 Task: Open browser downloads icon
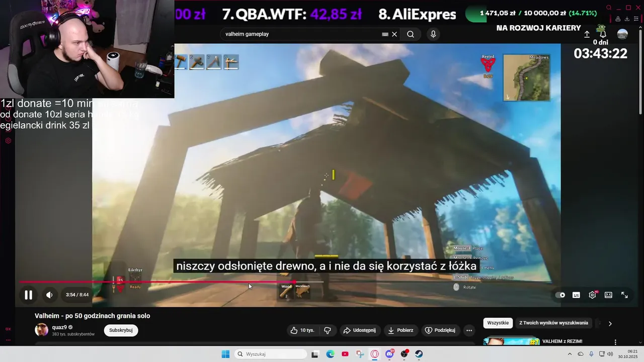pos(626,19)
